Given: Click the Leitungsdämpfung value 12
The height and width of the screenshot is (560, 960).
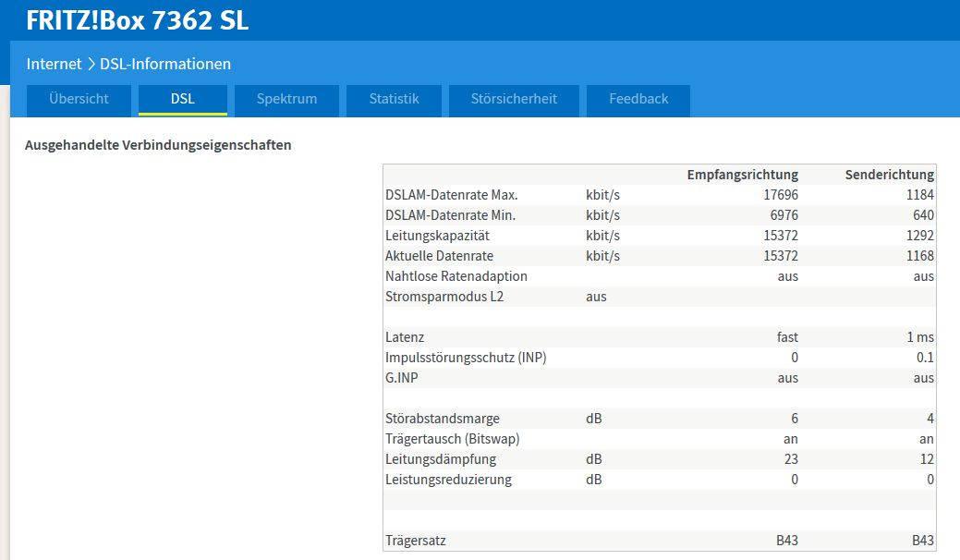Looking at the screenshot, I should [x=927, y=459].
